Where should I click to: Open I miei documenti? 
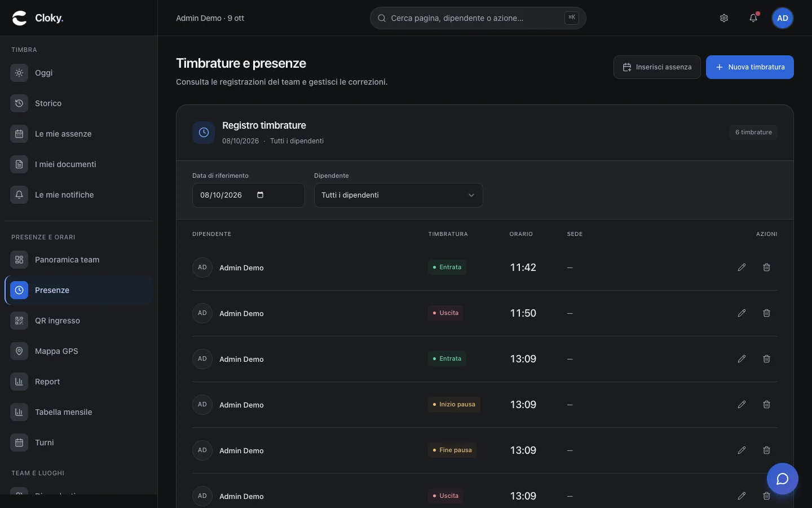(78, 164)
